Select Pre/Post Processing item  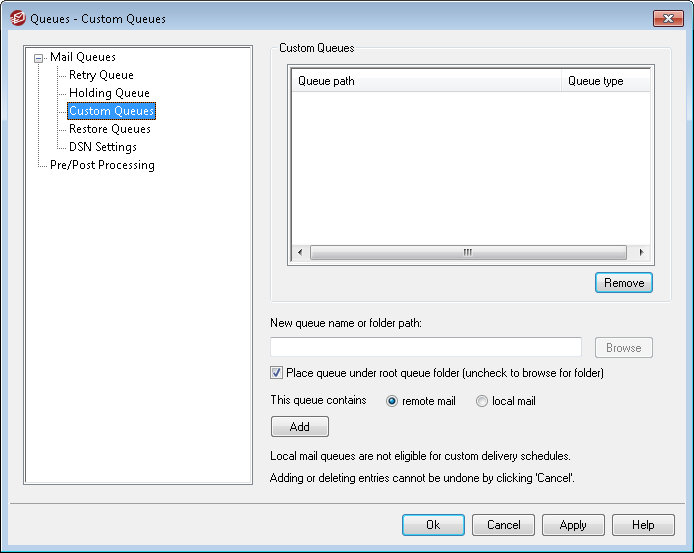point(102,165)
